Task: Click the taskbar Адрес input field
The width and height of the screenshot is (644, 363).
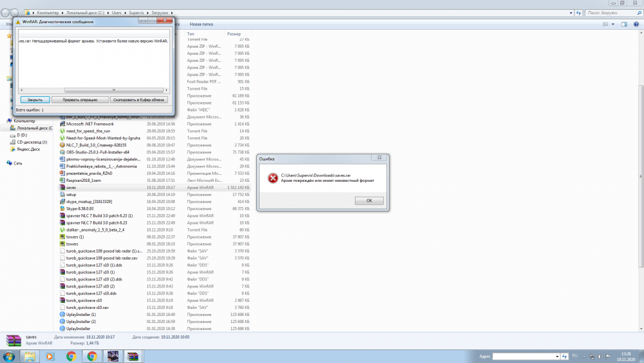Action: (x=523, y=357)
